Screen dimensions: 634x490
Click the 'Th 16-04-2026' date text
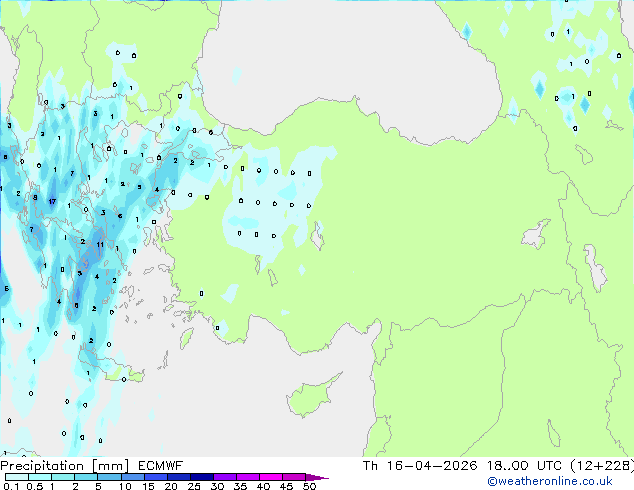pos(420,466)
